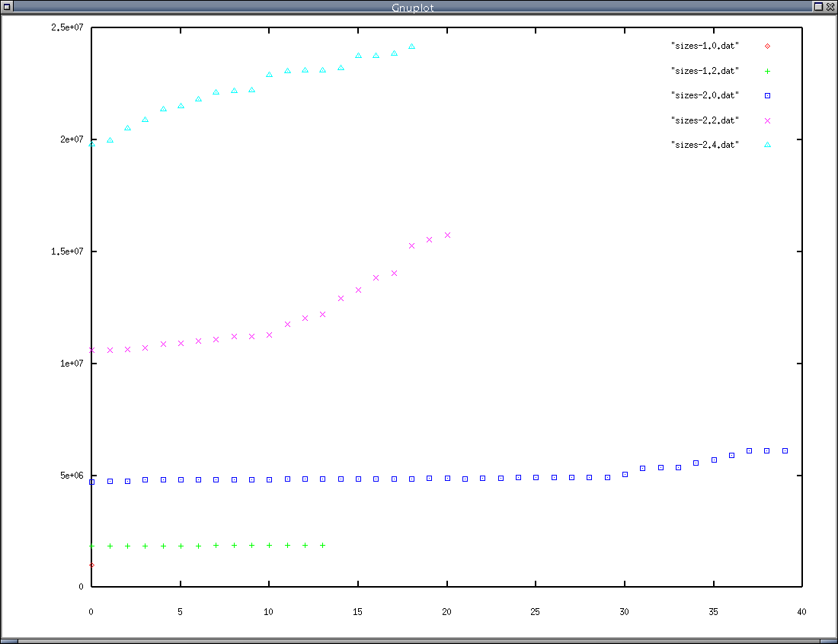Click the x-axis label 35
Screen dimensions: 838x644
pyautogui.click(x=714, y=612)
